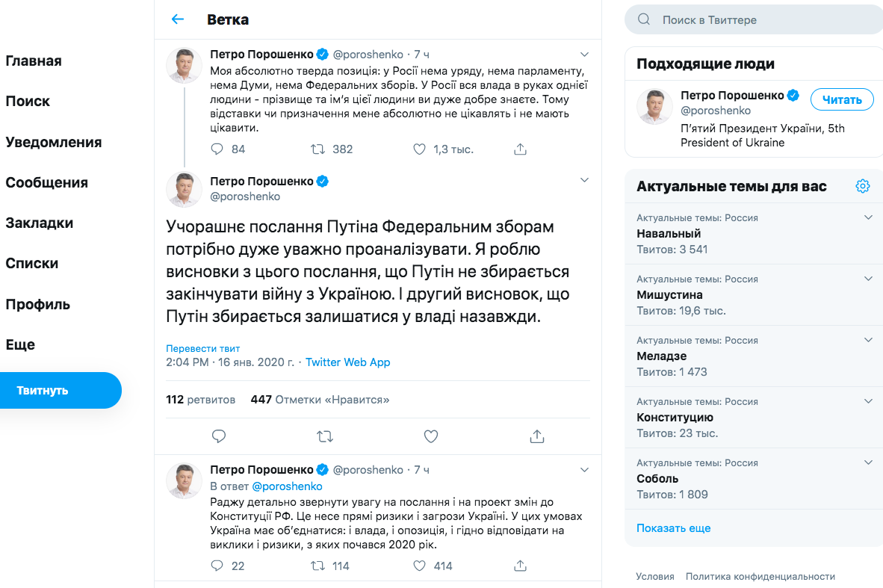Retweet the main tweet with 112 retweets
Screen dimensions: 883x588
(325, 436)
